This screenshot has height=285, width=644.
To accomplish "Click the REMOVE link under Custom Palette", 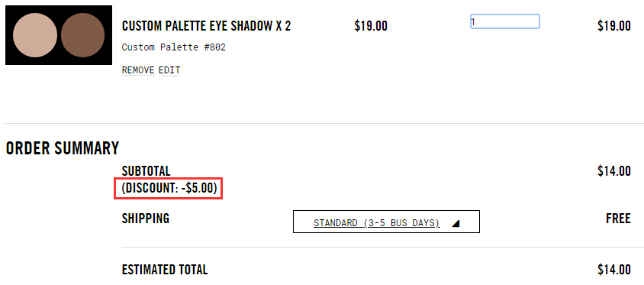I will [138, 70].
